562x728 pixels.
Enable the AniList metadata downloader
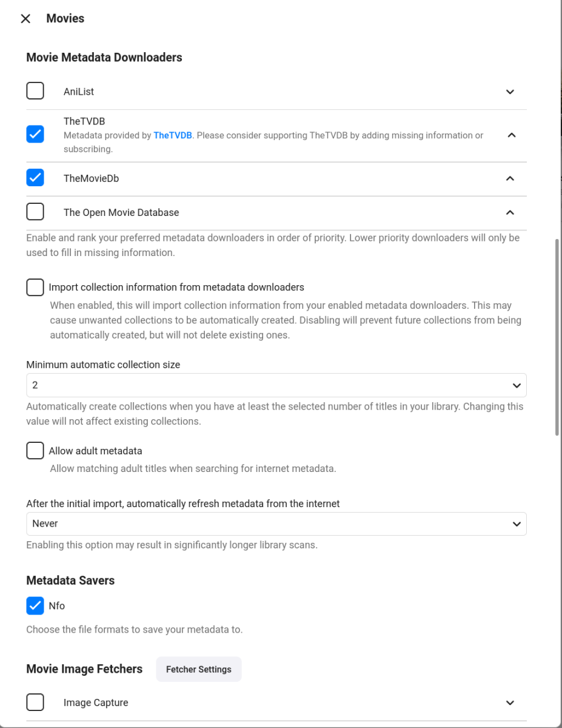[x=35, y=90]
